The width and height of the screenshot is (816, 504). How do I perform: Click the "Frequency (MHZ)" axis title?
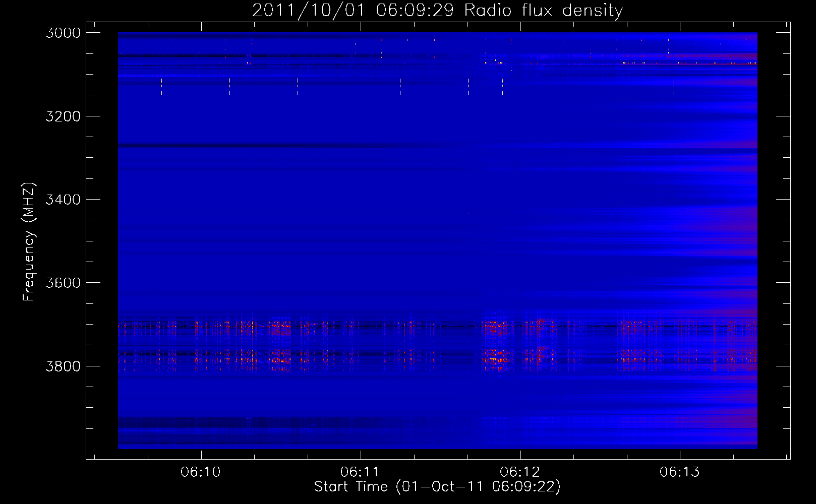[x=29, y=242]
